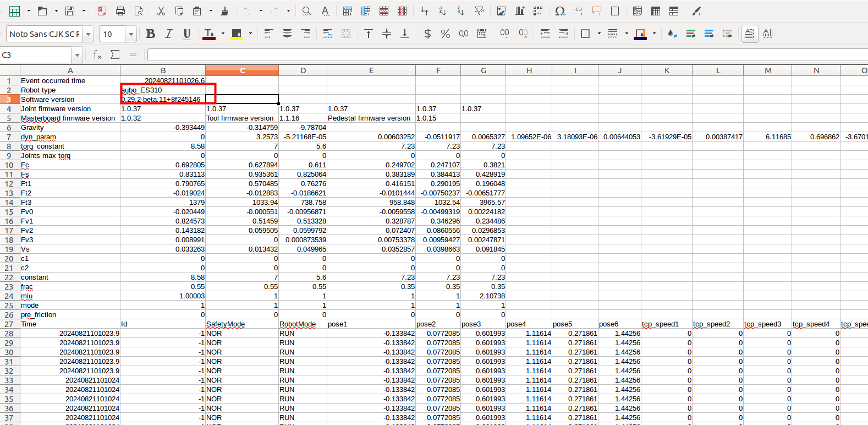
Task: Open Find and Replace
Action: tap(307, 11)
